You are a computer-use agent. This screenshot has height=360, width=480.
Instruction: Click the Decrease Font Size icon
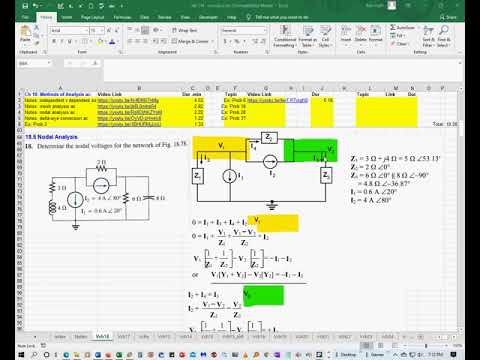[116, 30]
